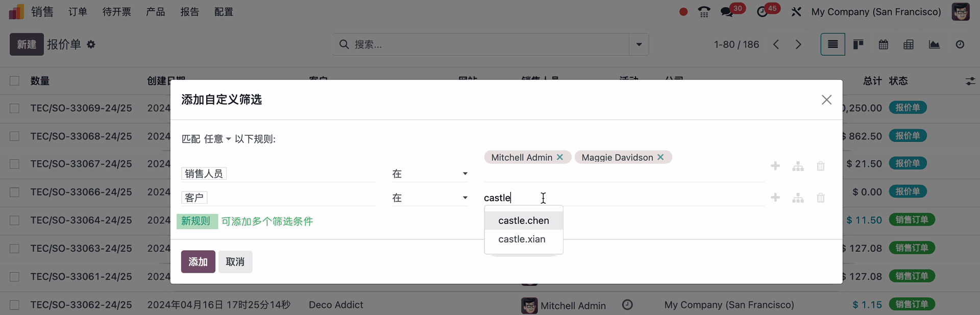Viewport: 980px width, 315px height.
Task: Remove Maggie Davidson tag from filter
Action: coord(660,157)
